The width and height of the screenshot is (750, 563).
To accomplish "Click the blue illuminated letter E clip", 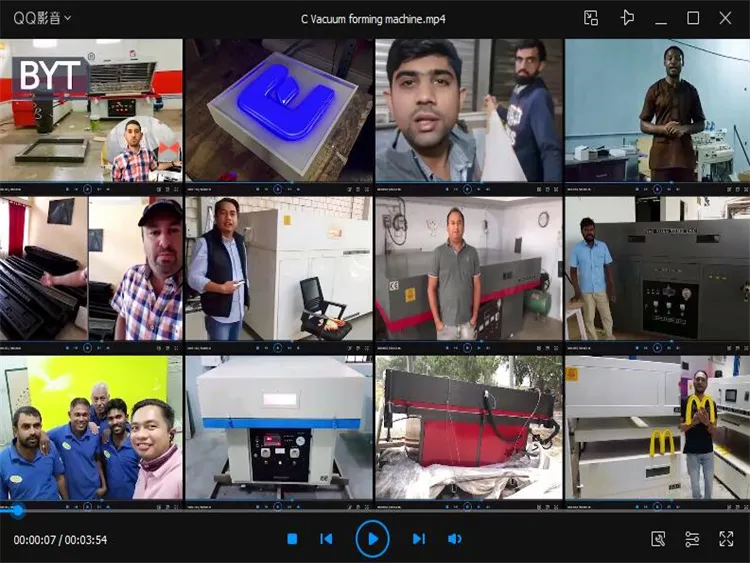I will 278,110.
